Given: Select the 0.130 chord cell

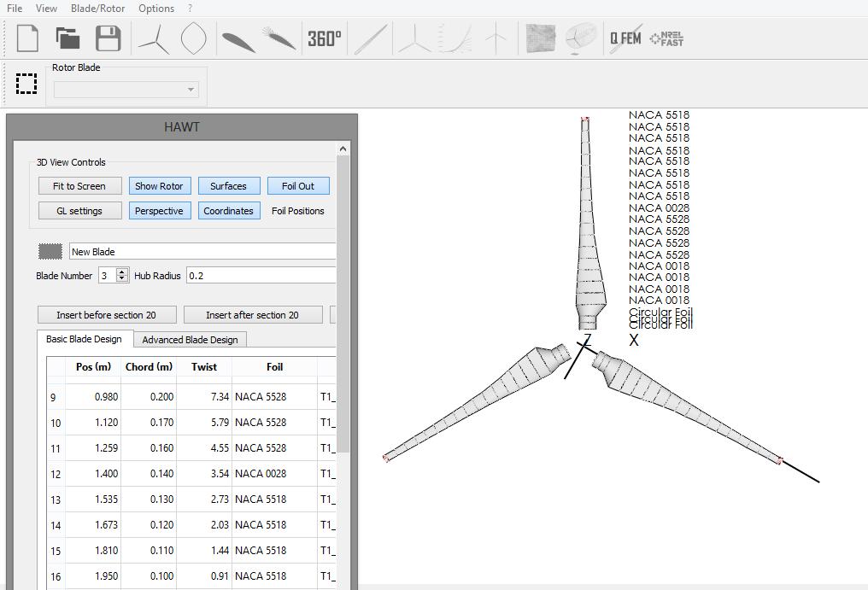Looking at the screenshot, I should (x=149, y=499).
